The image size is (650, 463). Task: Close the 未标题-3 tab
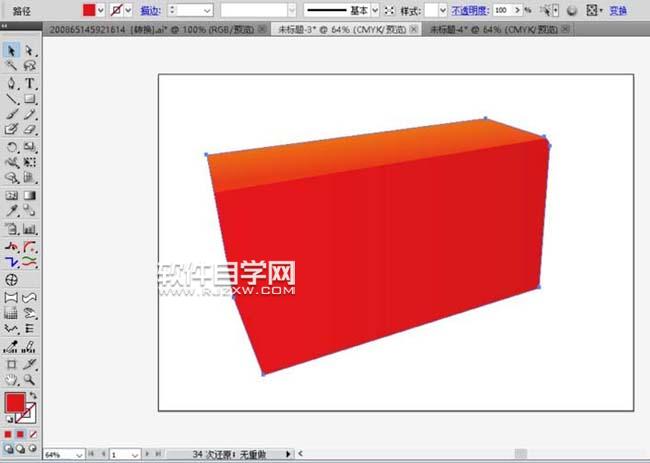point(414,29)
